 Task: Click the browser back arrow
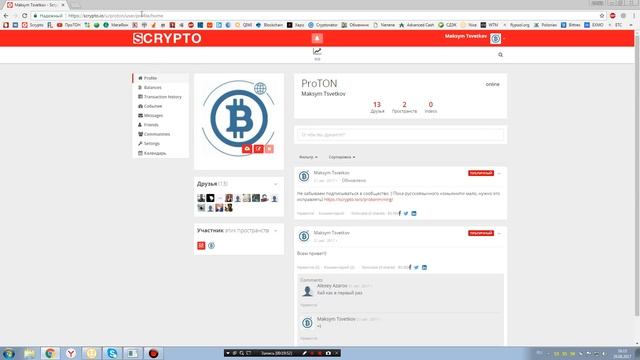point(6,16)
